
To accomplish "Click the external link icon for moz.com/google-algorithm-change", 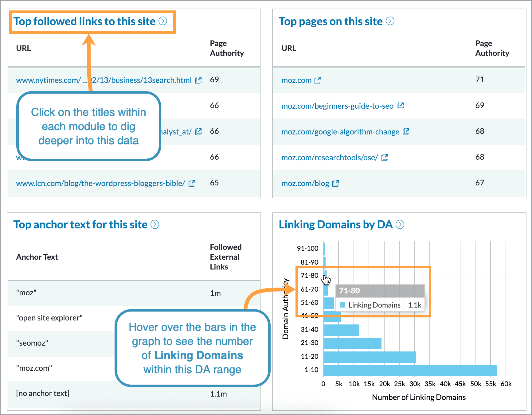I will pyautogui.click(x=406, y=131).
